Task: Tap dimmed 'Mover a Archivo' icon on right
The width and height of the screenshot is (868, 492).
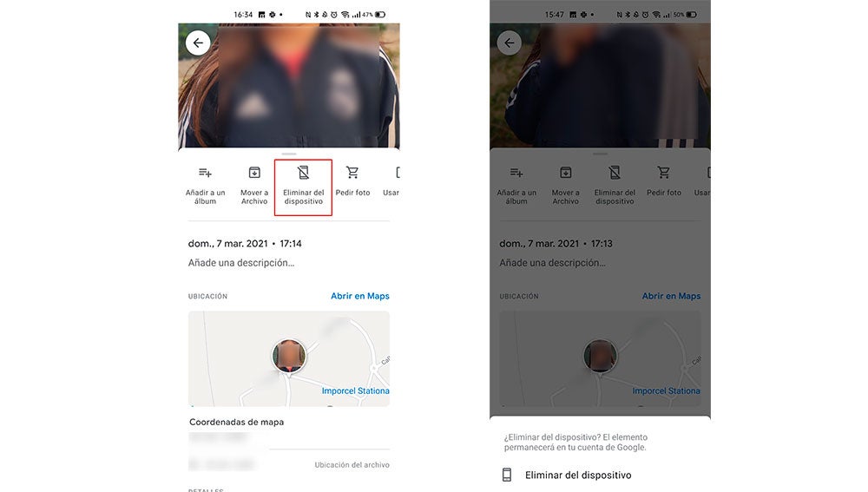Action: 566,173
